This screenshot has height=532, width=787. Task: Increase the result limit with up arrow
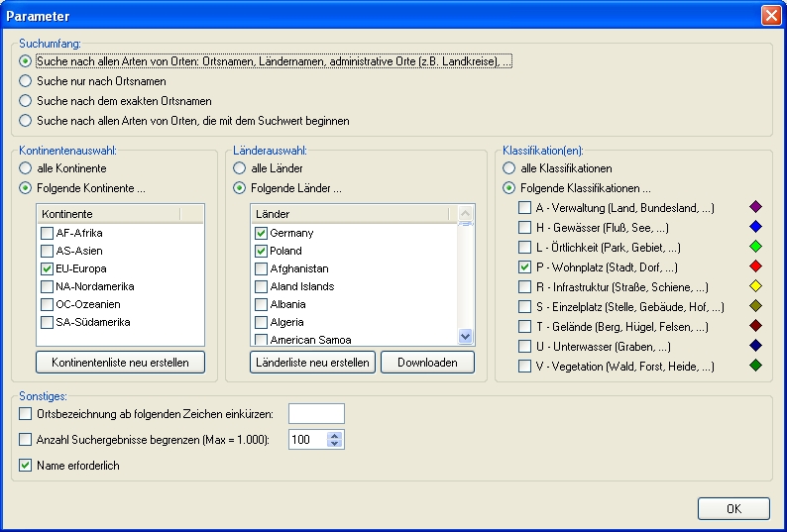pyautogui.click(x=335, y=435)
